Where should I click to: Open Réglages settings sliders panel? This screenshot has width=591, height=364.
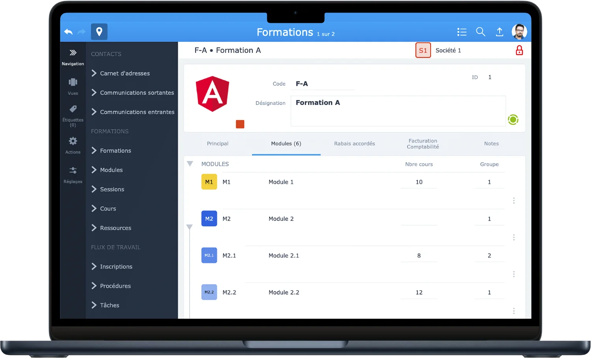coord(73,175)
